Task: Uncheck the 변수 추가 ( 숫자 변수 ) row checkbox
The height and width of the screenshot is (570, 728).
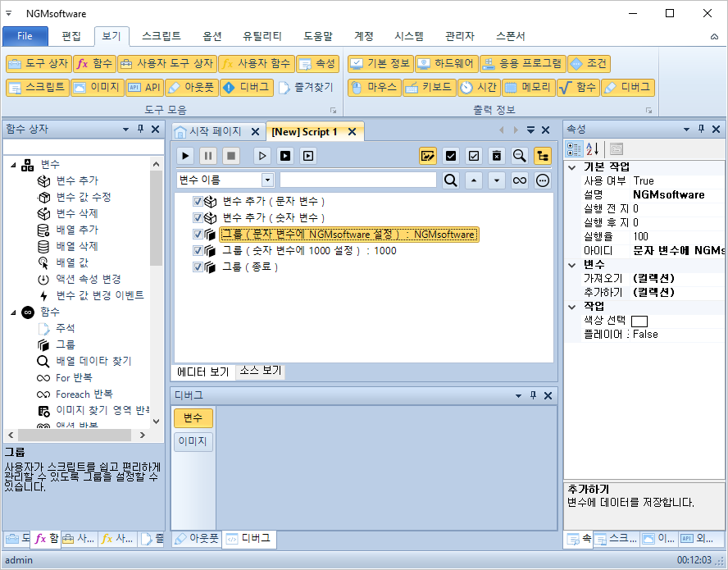Action: click(x=198, y=217)
